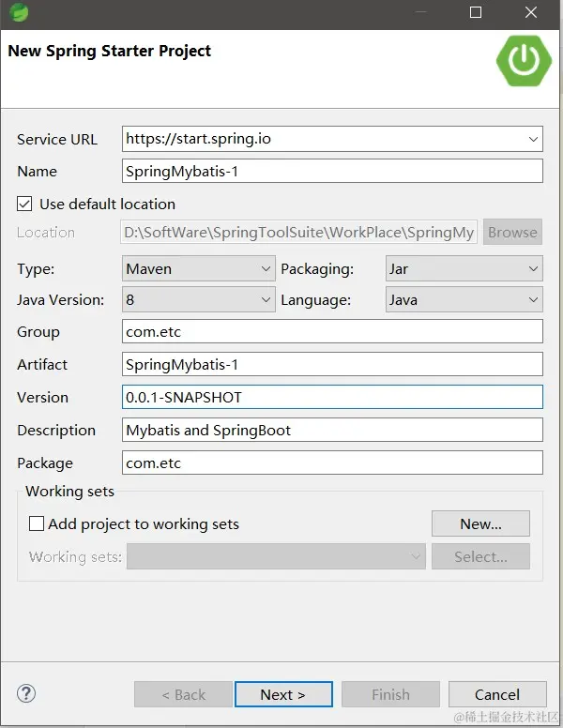Click the green Spring Boot power logo
Screen dimensions: 563x728
(524, 61)
